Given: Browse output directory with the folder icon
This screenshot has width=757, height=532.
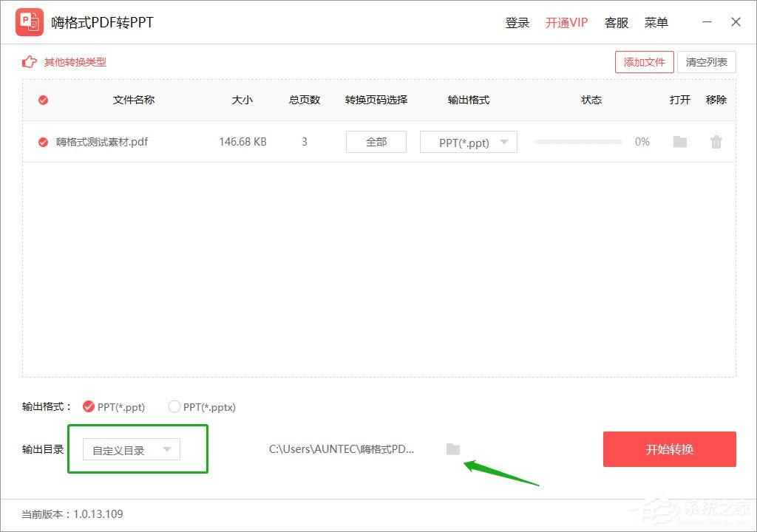Looking at the screenshot, I should tap(453, 449).
